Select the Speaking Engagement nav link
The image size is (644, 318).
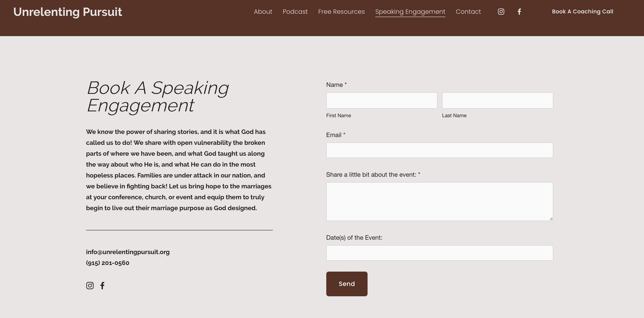(410, 12)
